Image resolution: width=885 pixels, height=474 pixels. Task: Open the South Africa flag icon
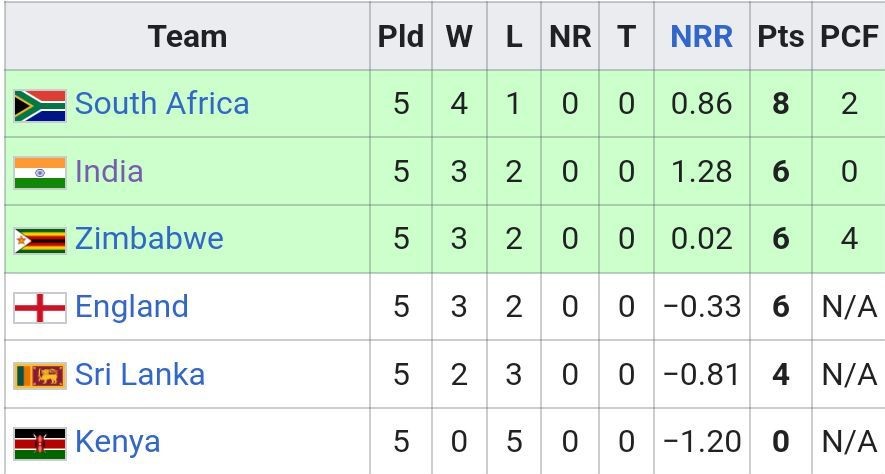coord(40,106)
